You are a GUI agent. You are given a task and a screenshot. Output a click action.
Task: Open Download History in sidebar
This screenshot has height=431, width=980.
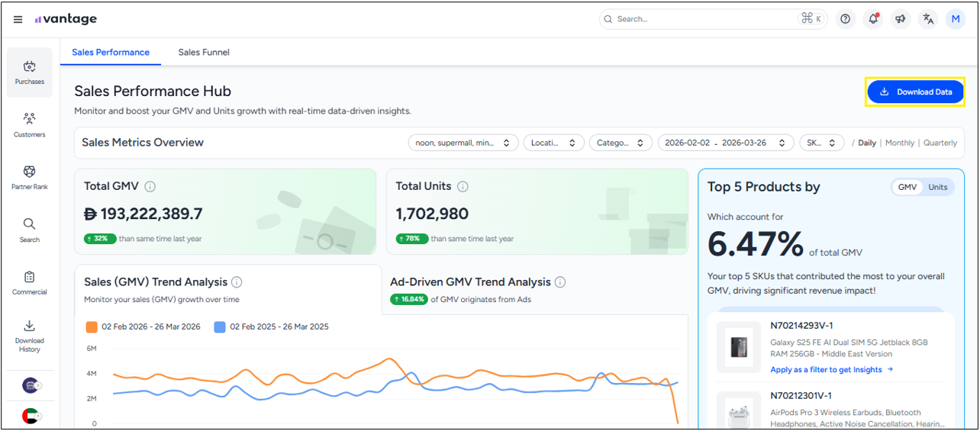[x=30, y=336]
